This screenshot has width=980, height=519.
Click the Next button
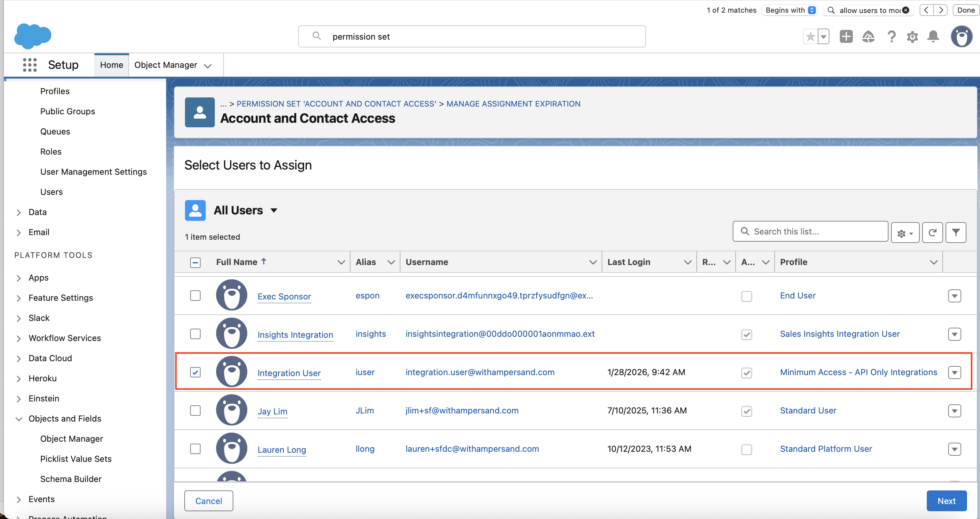point(946,501)
